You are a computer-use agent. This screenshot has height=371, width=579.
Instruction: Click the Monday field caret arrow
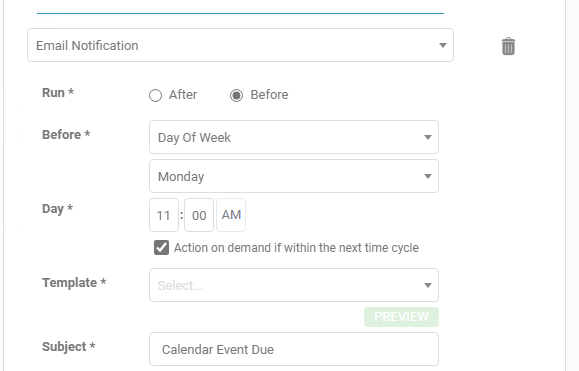click(x=428, y=176)
